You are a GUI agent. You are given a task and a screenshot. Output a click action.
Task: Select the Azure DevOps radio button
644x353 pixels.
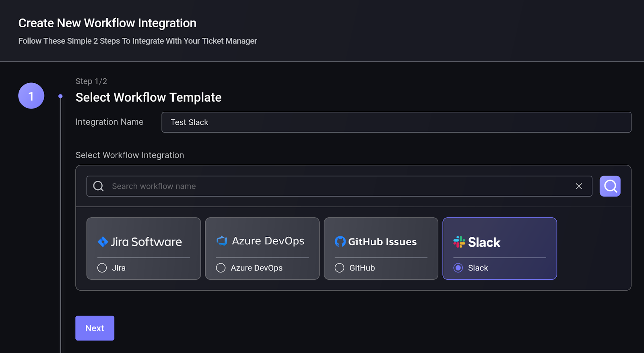pyautogui.click(x=221, y=268)
